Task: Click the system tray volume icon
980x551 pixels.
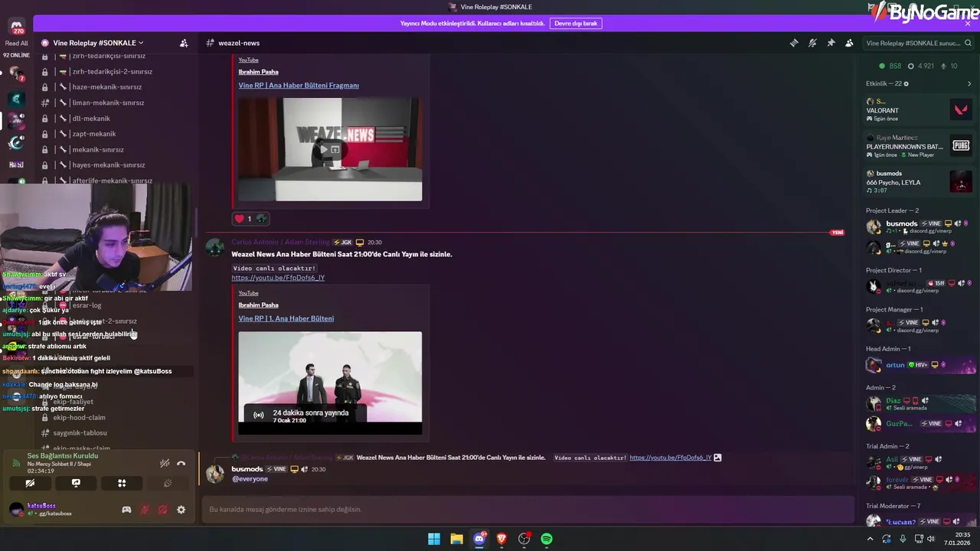Action: (x=931, y=539)
